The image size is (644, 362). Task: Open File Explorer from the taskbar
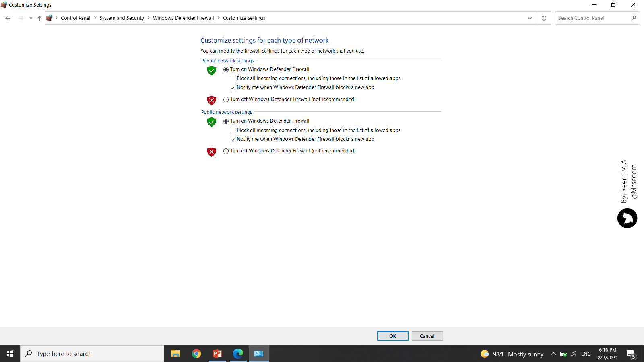point(175,354)
